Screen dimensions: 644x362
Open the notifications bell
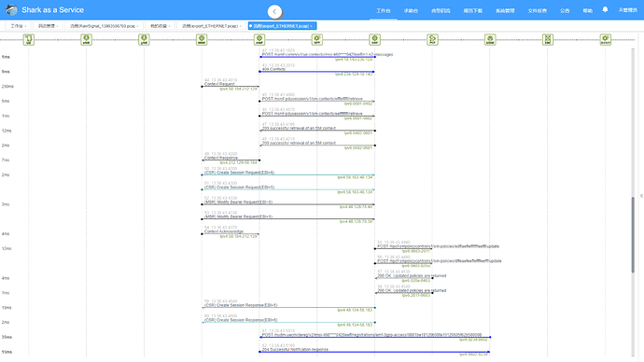[x=605, y=9]
